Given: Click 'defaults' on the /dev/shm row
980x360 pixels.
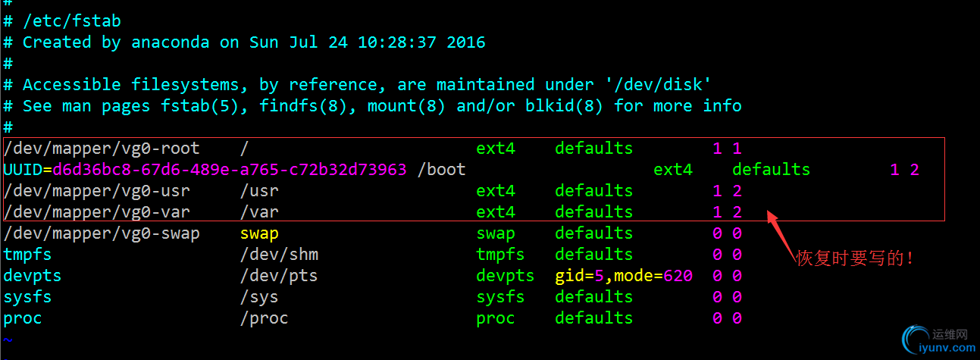Looking at the screenshot, I should click(594, 255).
